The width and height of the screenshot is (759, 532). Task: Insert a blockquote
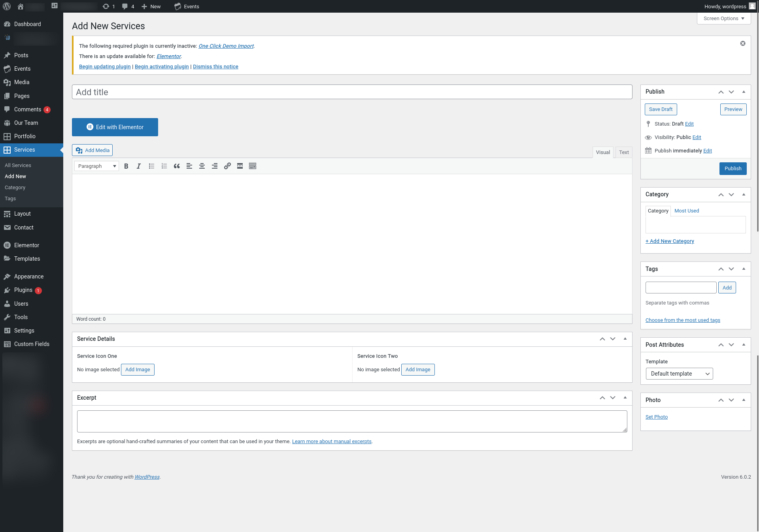(177, 166)
